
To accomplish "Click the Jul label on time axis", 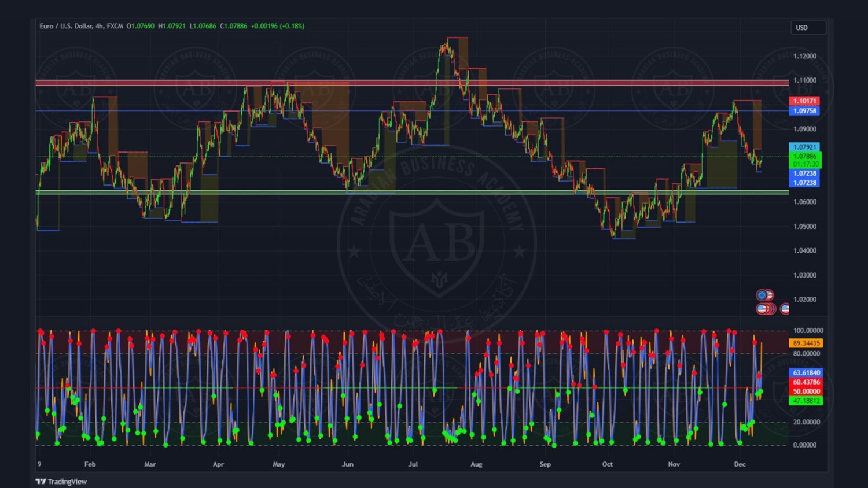I will click(413, 464).
